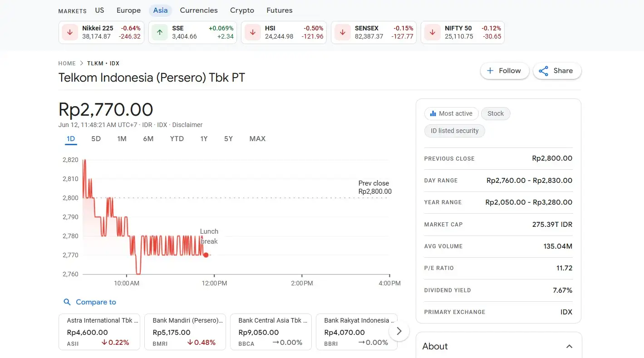
Task: Select the 5D chart range
Action: tap(96, 139)
